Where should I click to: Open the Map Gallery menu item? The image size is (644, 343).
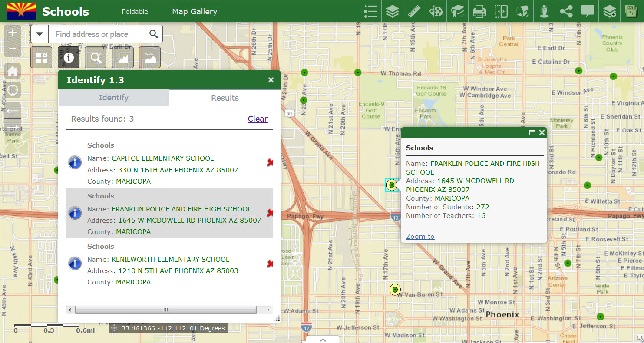point(195,12)
